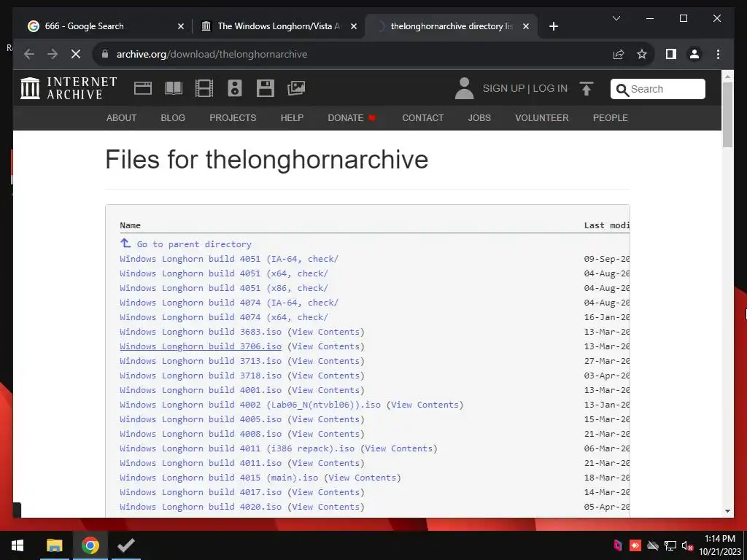Viewport: 747px width, 560px height.
Task: Select thelonghornarchive directory listing tab
Action: 452,26
